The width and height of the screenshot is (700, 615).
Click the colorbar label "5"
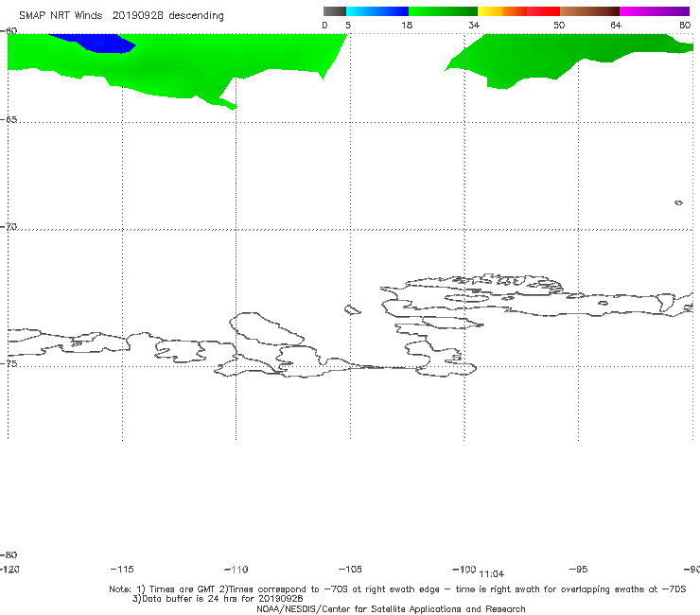tap(348, 26)
